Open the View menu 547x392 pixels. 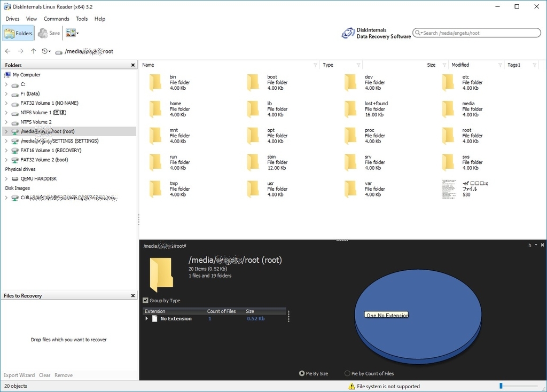tap(32, 19)
